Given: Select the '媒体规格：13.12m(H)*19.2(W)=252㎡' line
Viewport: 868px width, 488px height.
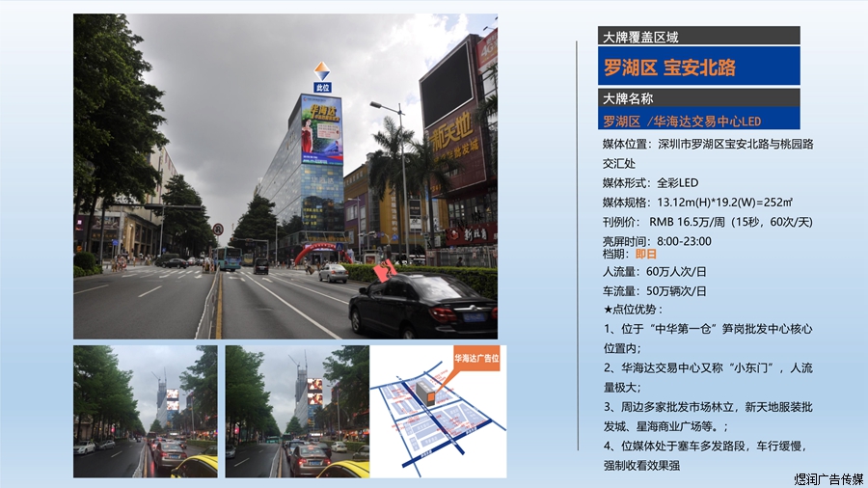Looking at the screenshot, I should (x=697, y=202).
